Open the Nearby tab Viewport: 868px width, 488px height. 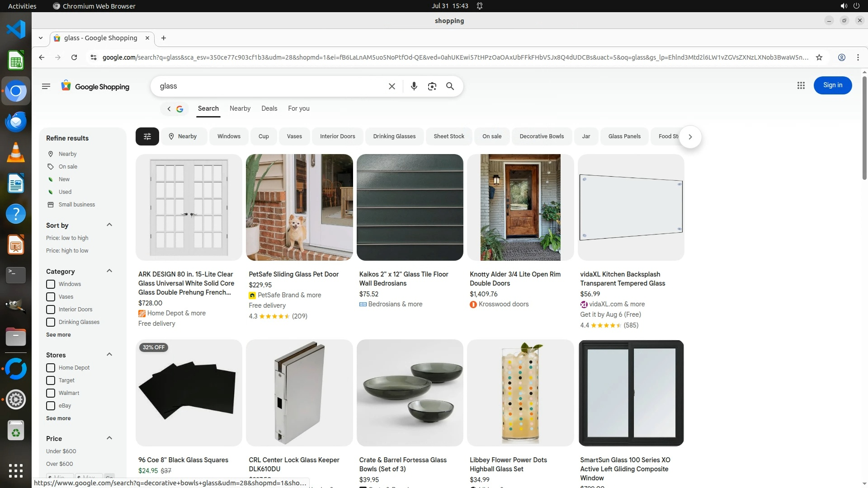pyautogui.click(x=240, y=108)
